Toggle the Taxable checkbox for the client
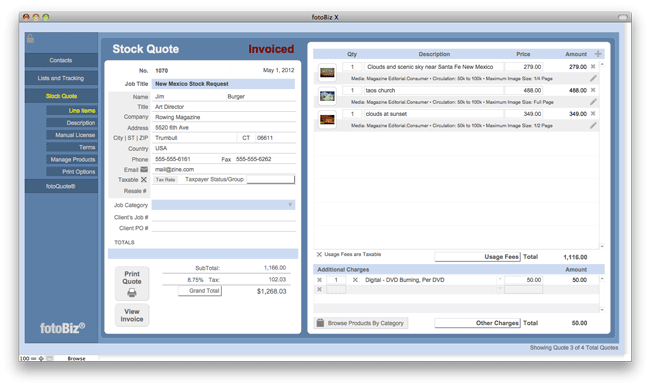The height and width of the screenshot is (387, 650). 143,180
